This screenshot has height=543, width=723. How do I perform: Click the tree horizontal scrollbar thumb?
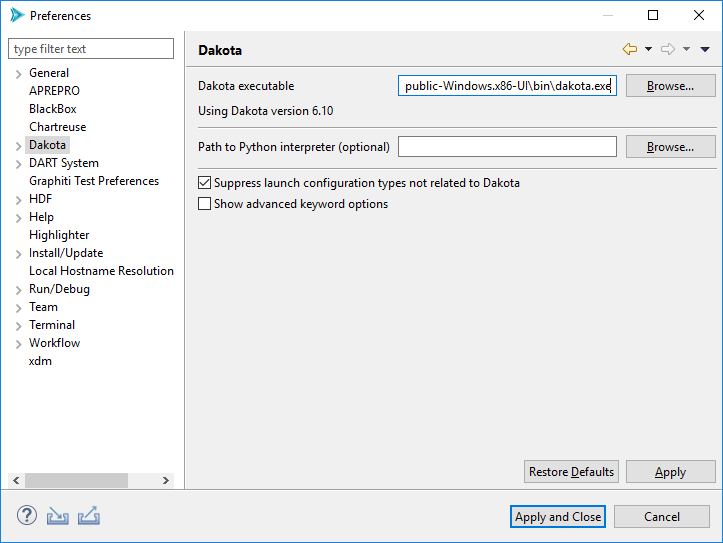(76, 481)
